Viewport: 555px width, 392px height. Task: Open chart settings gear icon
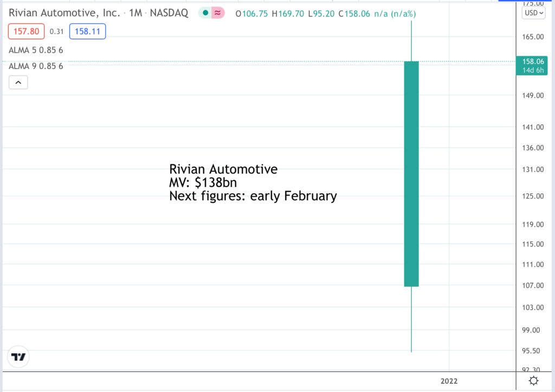click(533, 381)
